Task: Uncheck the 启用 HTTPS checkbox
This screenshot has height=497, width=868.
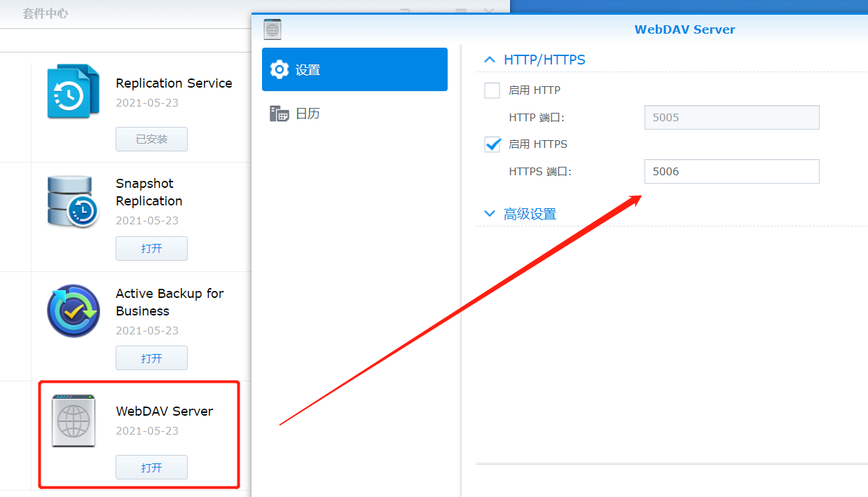Action: pyautogui.click(x=492, y=144)
